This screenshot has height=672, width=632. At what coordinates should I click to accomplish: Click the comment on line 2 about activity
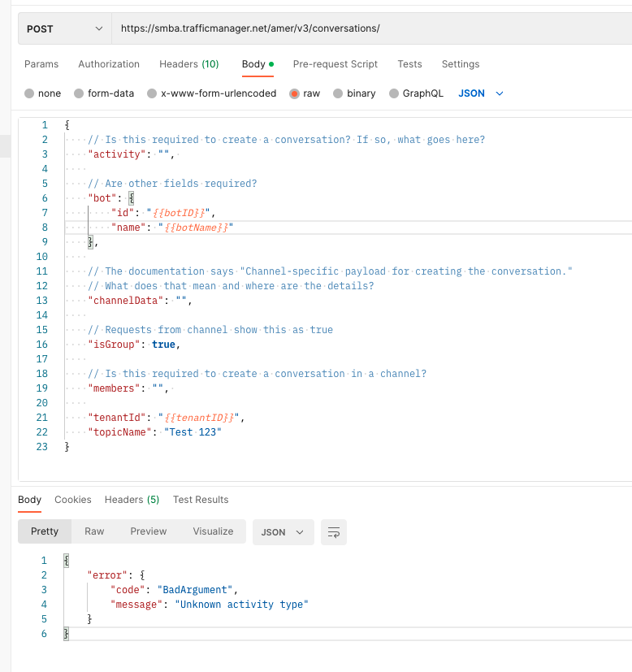point(286,140)
